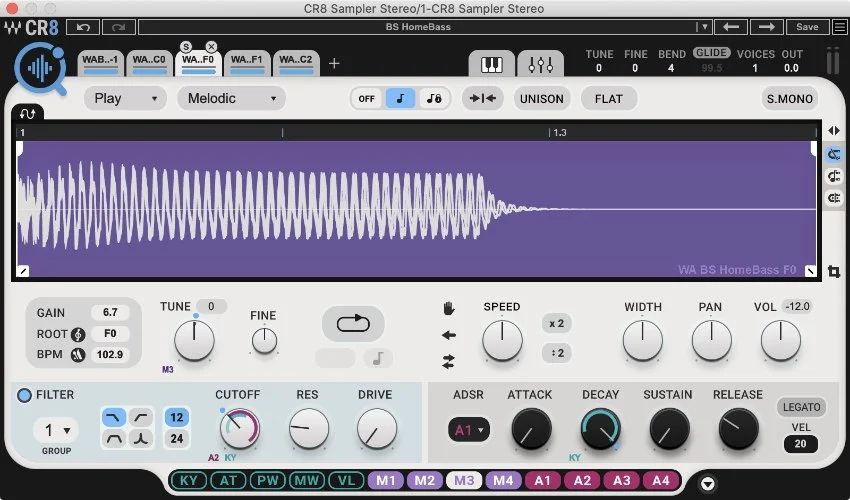Select the band-pass filter shape

coord(114,439)
